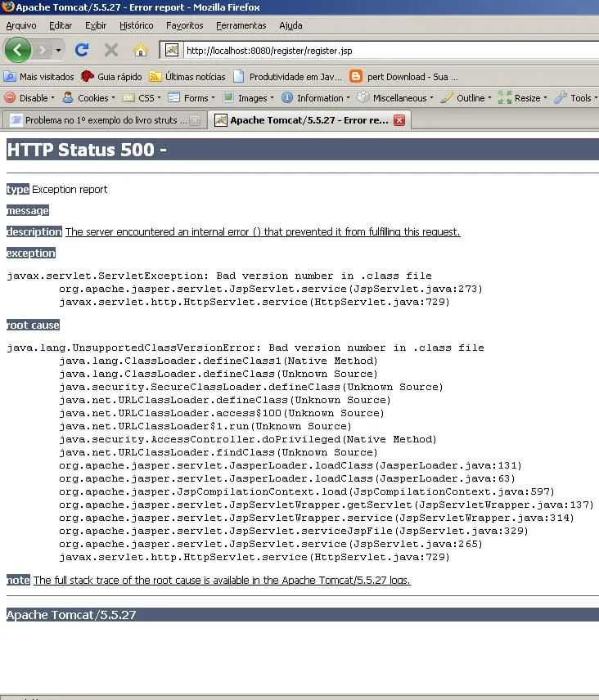This screenshot has height=700, width=599.
Task: Click the 'type' label
Action: (18, 189)
